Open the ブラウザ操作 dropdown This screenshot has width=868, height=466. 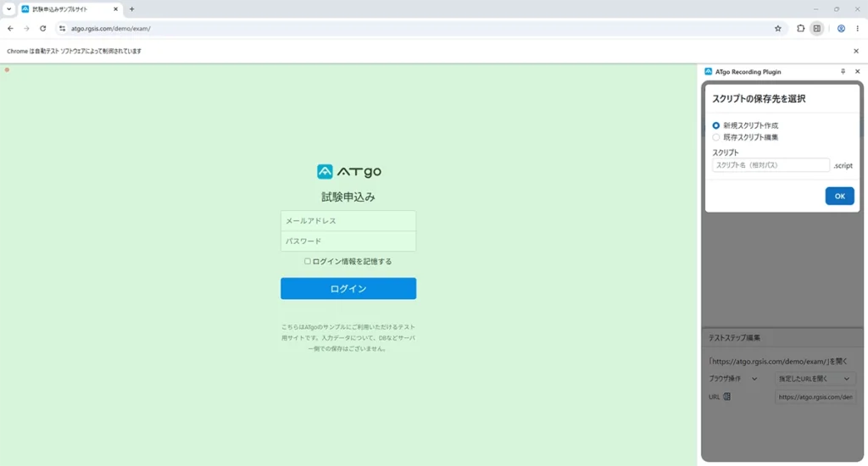point(733,379)
